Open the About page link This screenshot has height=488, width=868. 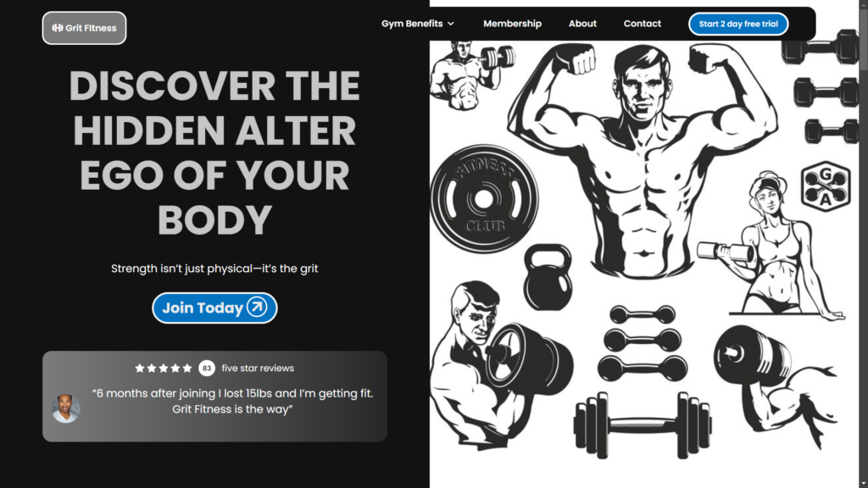(582, 24)
